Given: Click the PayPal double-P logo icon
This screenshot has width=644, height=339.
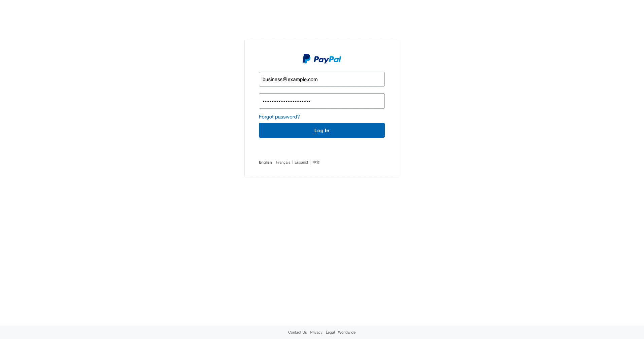Looking at the screenshot, I should point(306,59).
